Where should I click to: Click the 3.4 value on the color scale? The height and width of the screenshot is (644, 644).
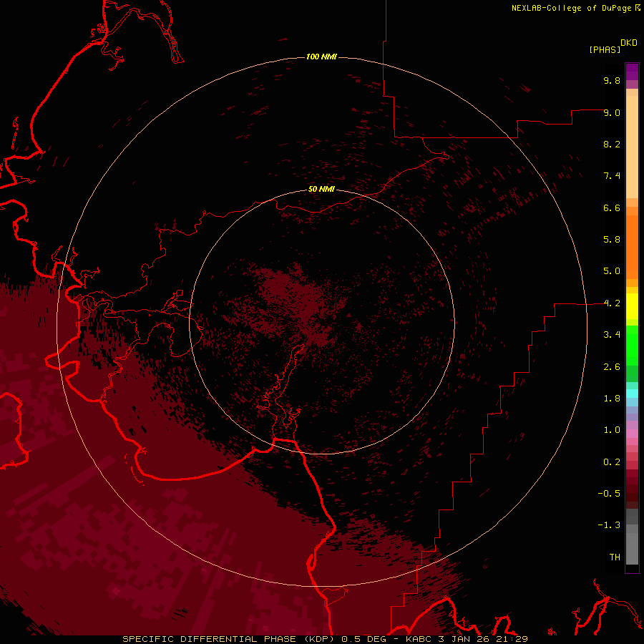point(612,335)
